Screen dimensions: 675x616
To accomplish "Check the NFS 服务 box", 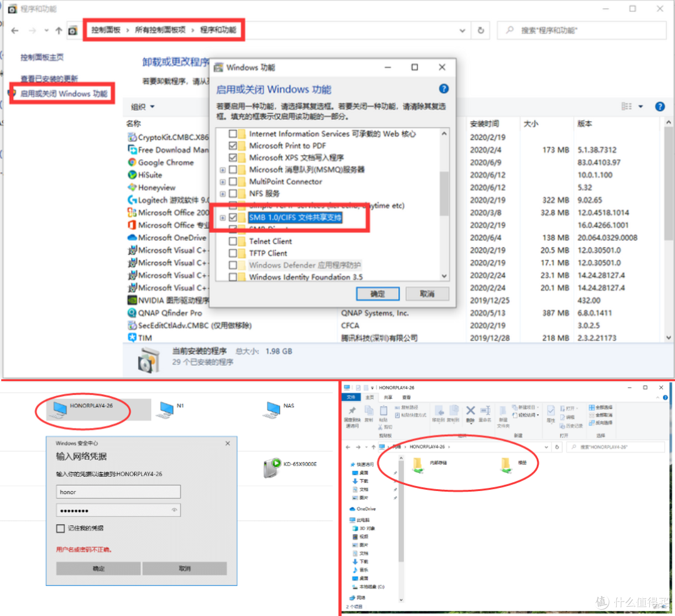I will pos(233,194).
